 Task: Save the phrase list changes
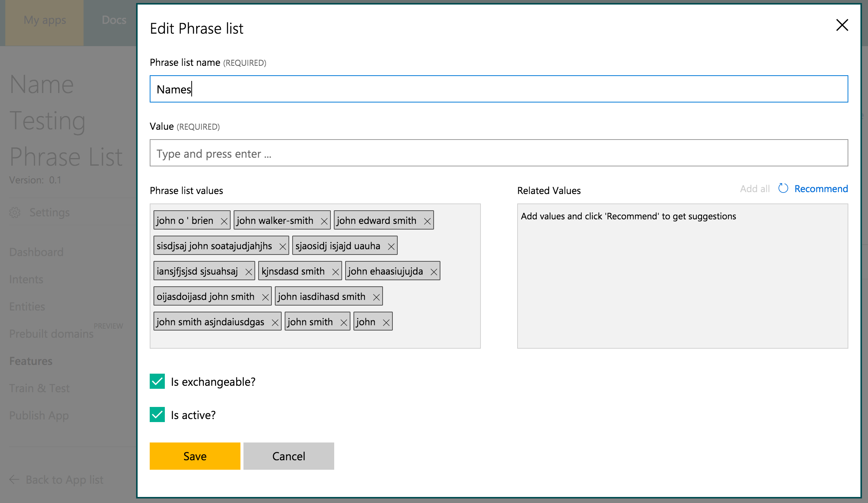(195, 456)
